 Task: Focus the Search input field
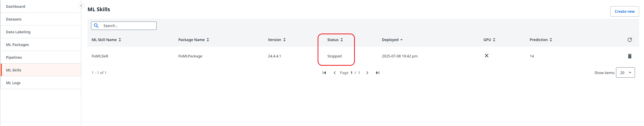pyautogui.click(x=128, y=26)
